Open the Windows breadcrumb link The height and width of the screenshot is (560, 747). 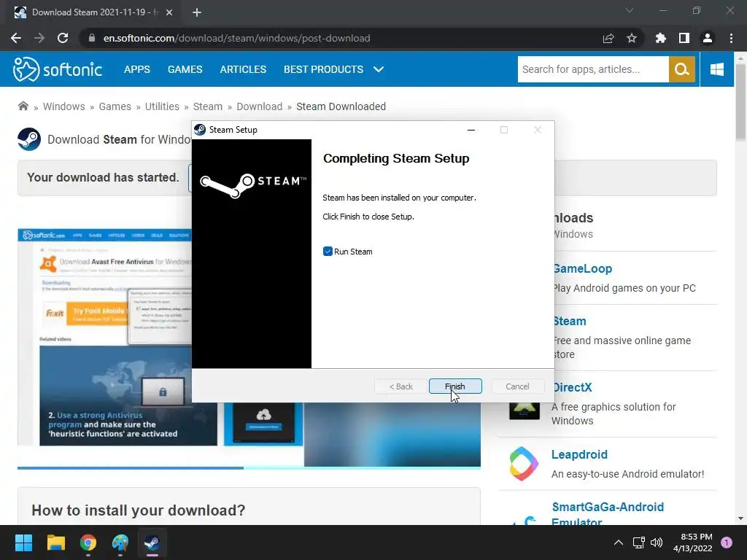pos(64,106)
